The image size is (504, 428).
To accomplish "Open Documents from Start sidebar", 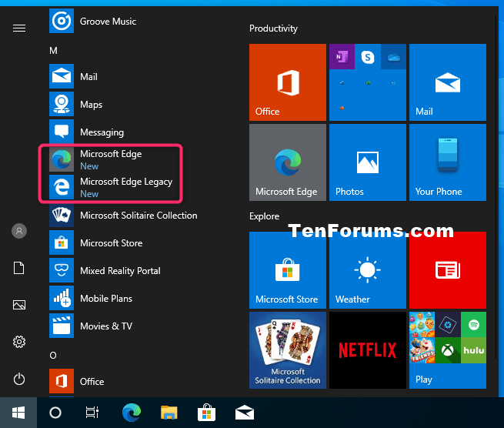I will (x=19, y=268).
